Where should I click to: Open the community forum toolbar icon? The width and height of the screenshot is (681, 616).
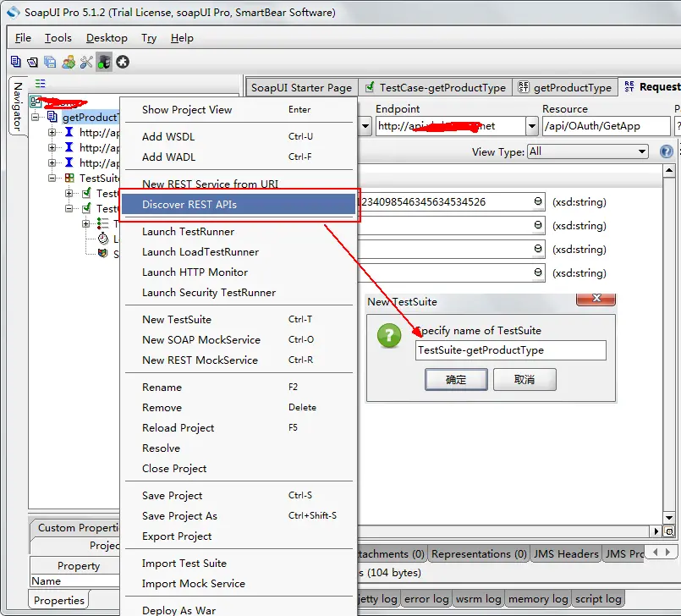(69, 62)
